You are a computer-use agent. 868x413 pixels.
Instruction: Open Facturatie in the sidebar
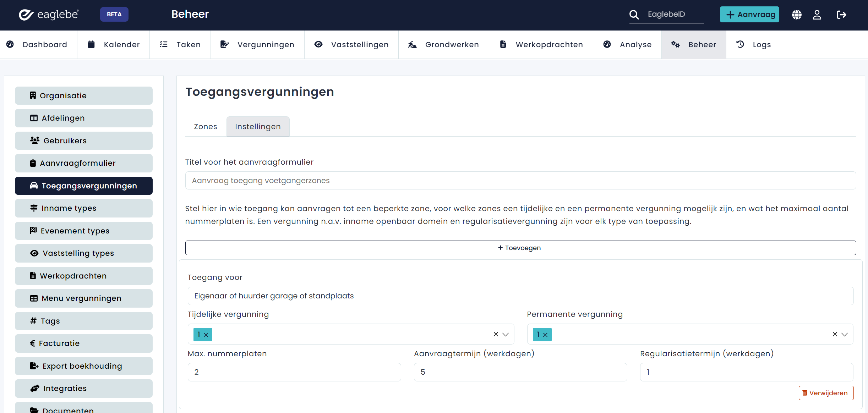84,343
